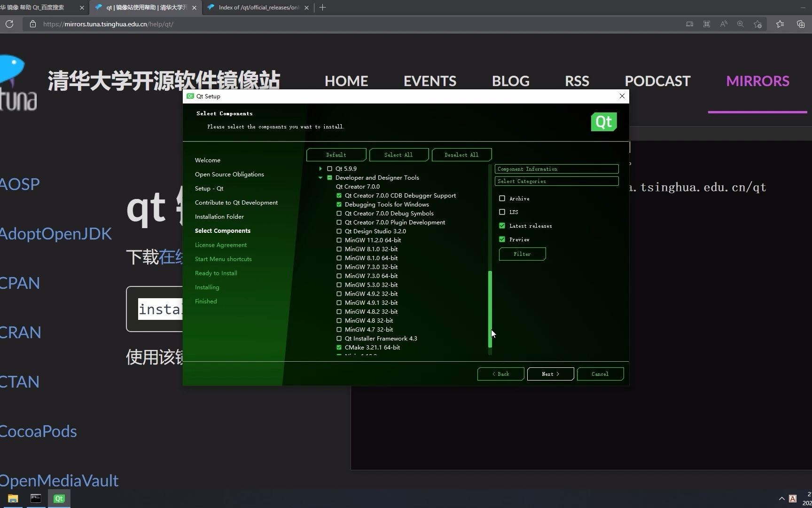Image resolution: width=812 pixels, height=508 pixels.
Task: Open the browser favorites star icon
Action: [x=780, y=24]
